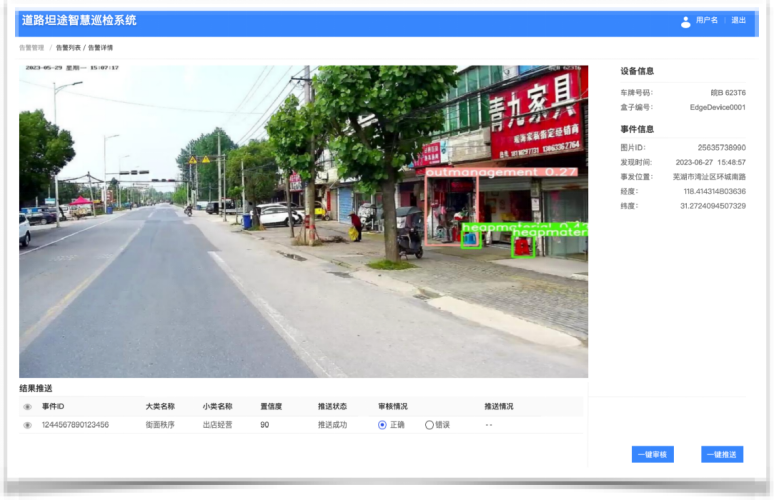Click the 置信度 column header
The height and width of the screenshot is (500, 774).
click(x=271, y=407)
